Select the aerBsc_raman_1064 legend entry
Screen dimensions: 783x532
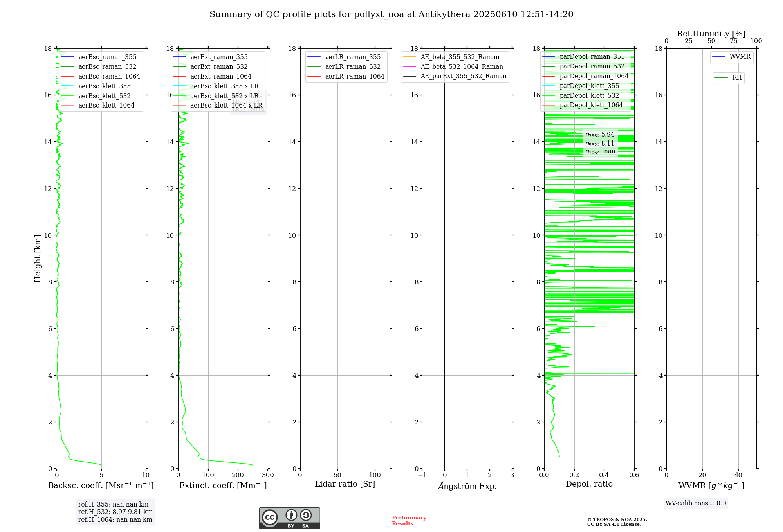click(101, 77)
